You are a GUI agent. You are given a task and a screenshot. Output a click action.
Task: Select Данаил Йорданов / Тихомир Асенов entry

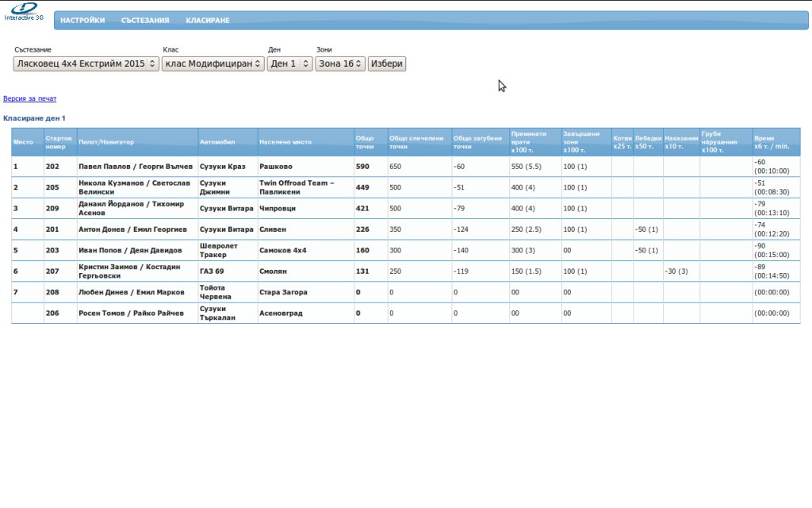[131, 209]
